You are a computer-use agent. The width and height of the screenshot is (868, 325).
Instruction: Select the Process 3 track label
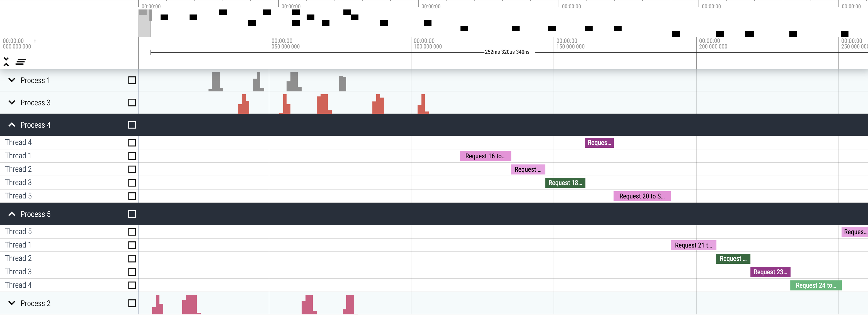35,103
